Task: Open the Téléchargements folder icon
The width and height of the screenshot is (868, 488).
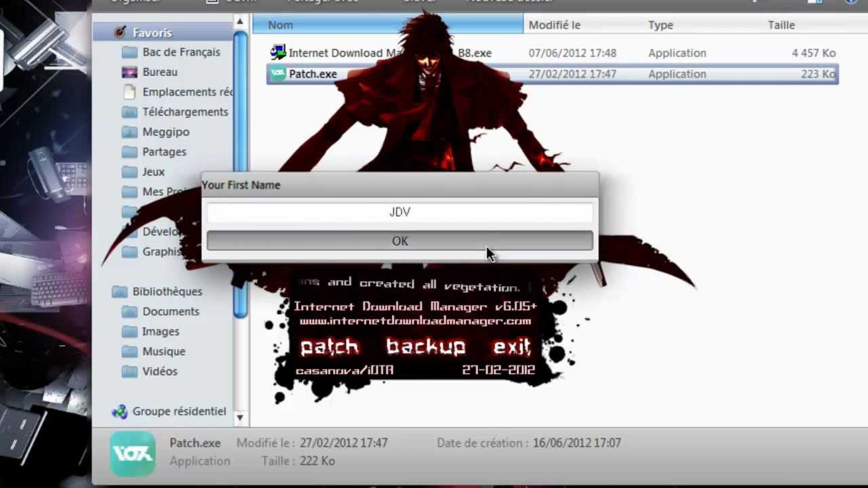Action: (x=130, y=112)
